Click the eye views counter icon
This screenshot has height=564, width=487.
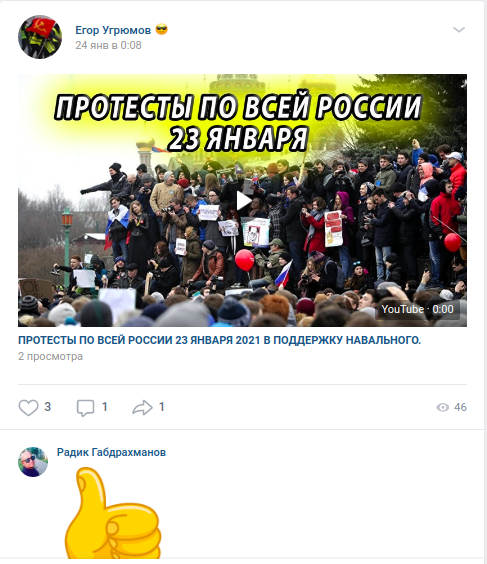pos(442,407)
